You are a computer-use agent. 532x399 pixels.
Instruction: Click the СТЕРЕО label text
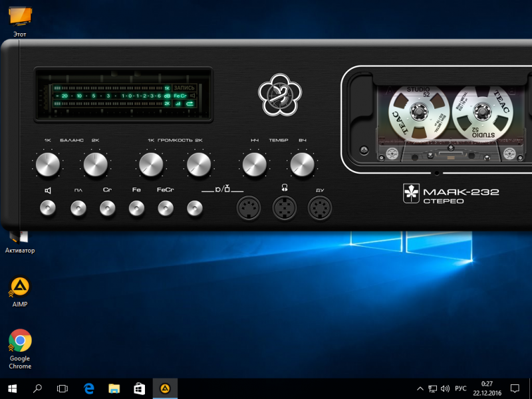444,201
